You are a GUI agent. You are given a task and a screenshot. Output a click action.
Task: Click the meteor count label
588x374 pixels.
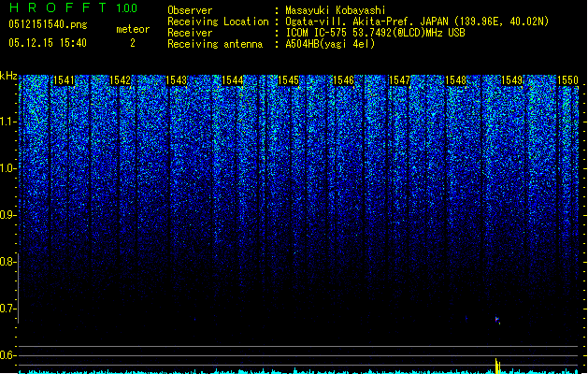pyautogui.click(x=133, y=29)
